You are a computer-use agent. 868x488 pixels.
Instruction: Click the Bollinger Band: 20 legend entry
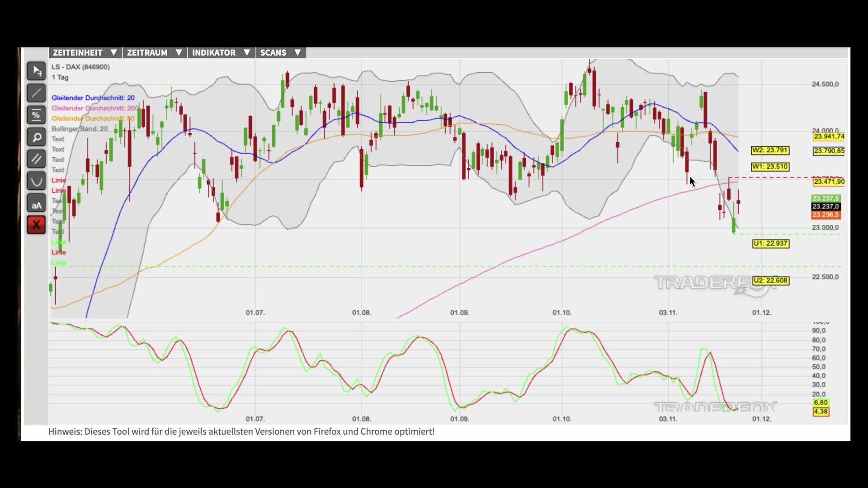tap(80, 129)
